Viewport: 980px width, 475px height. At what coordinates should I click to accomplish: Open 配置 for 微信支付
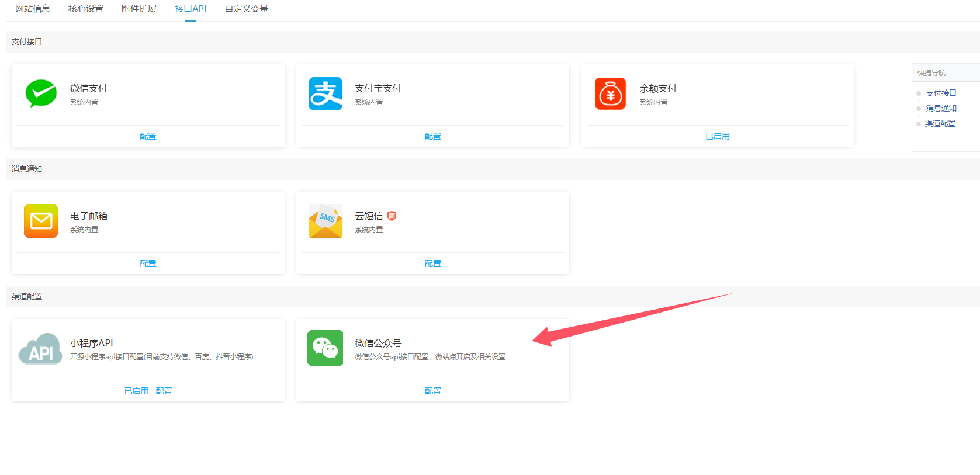[148, 136]
